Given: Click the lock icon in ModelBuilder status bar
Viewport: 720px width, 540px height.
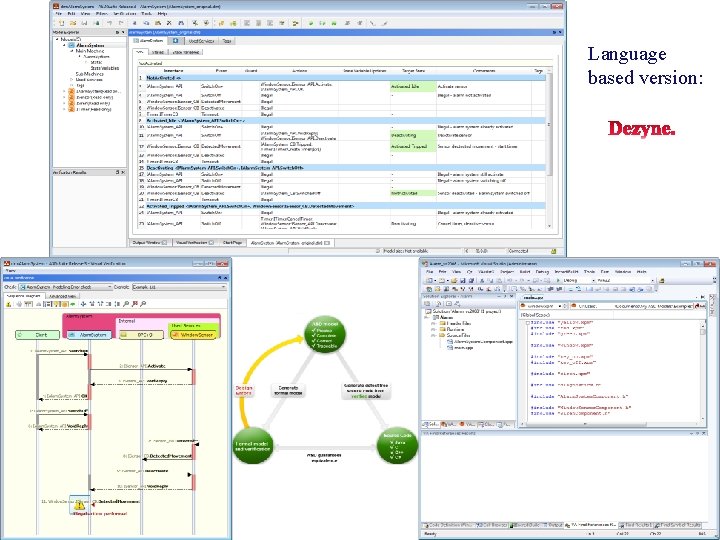Looking at the screenshot, I should coord(554,251).
